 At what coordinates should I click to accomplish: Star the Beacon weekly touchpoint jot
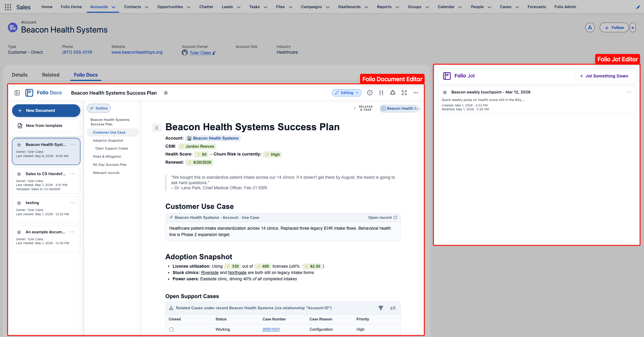click(x=445, y=92)
